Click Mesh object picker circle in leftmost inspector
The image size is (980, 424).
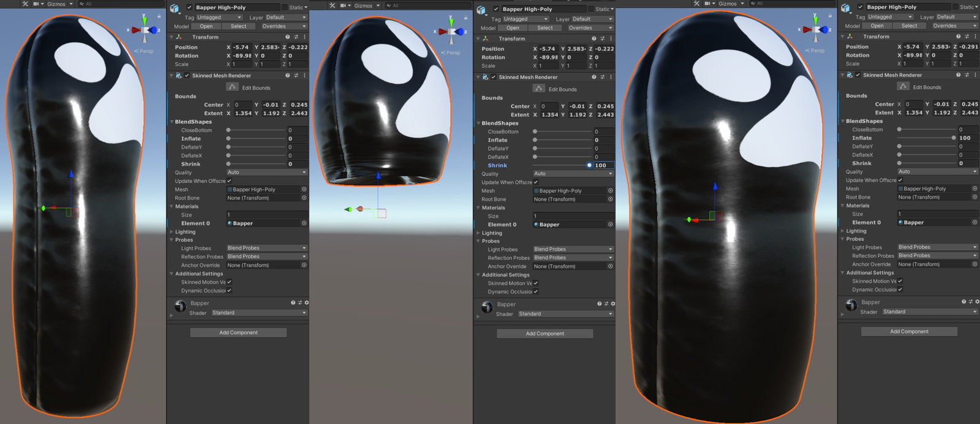(304, 190)
